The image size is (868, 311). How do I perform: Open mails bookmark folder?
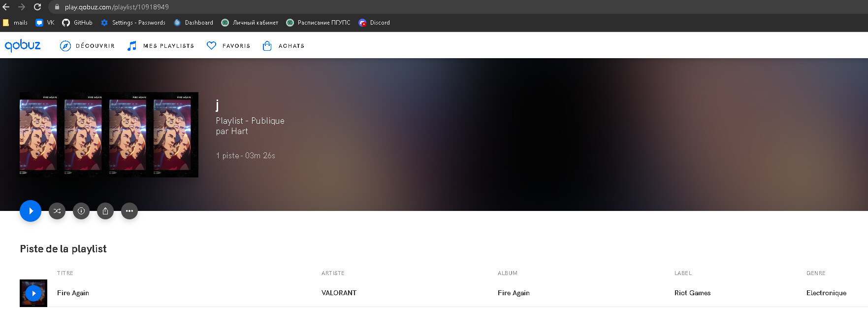15,23
